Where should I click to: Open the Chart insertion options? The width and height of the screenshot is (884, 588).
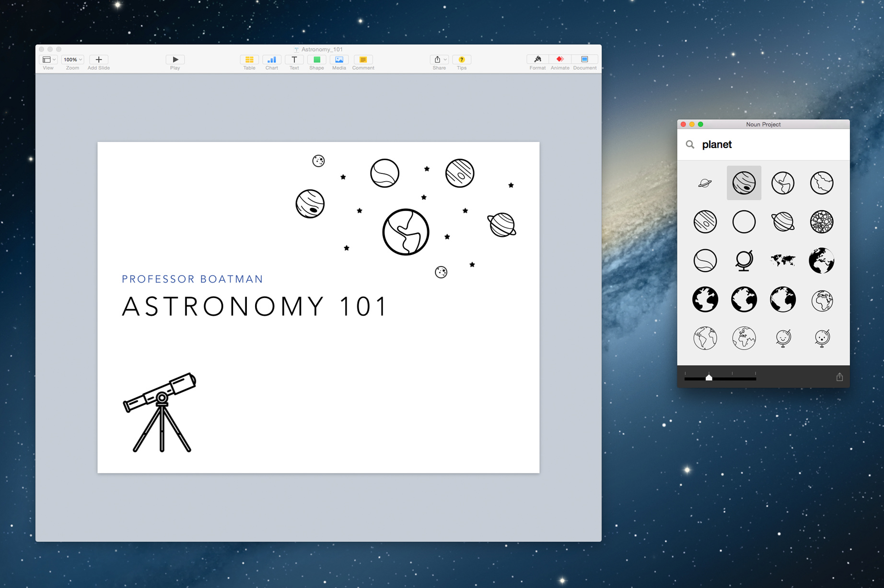[271, 59]
